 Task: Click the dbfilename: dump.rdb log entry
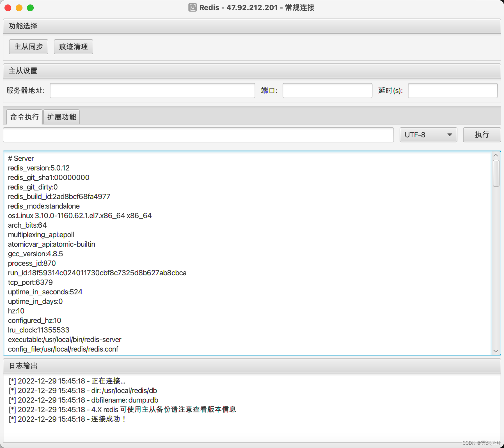tap(84, 400)
